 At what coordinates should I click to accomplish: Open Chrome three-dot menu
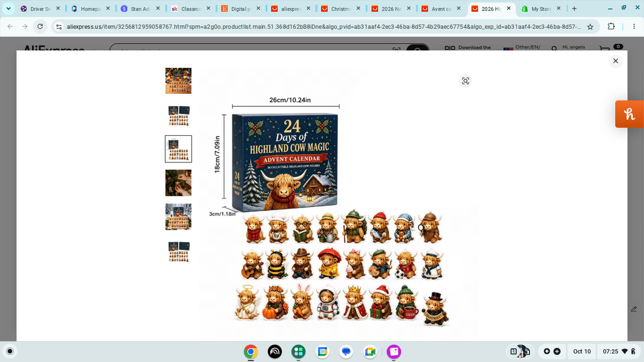pyautogui.click(x=633, y=26)
